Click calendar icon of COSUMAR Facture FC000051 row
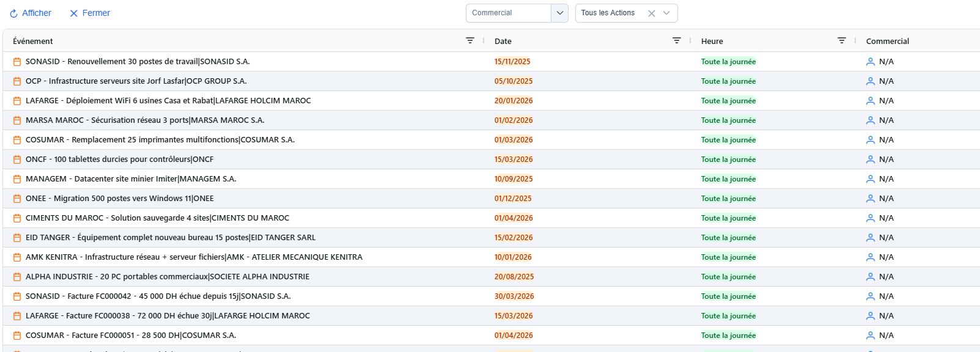 (x=17, y=335)
